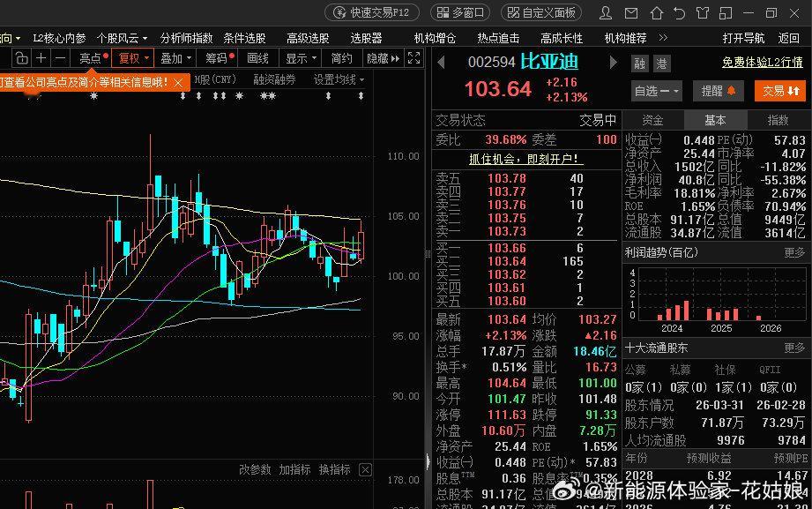The image size is (812, 509).
Task: Open the skin (shirt) theme icon
Action: point(702,13)
